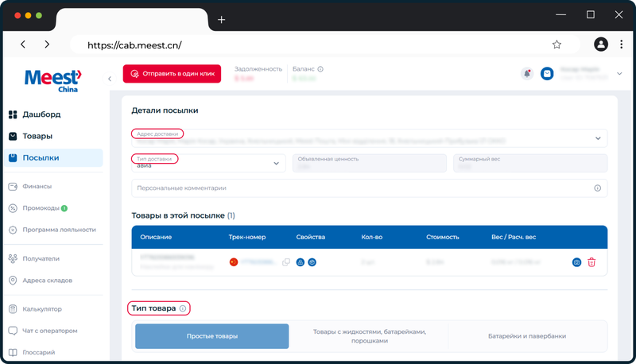Select Батарейки и павербанки type

click(x=527, y=336)
